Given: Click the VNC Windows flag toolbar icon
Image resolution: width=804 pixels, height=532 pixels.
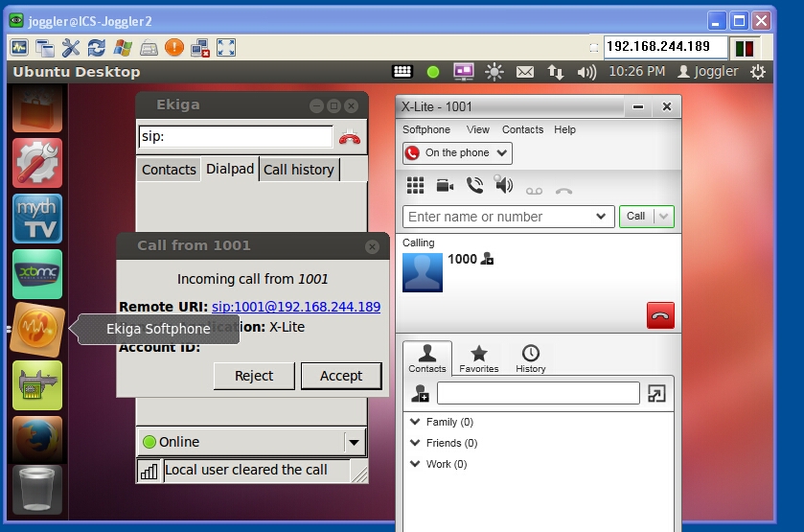Looking at the screenshot, I should [x=123, y=48].
